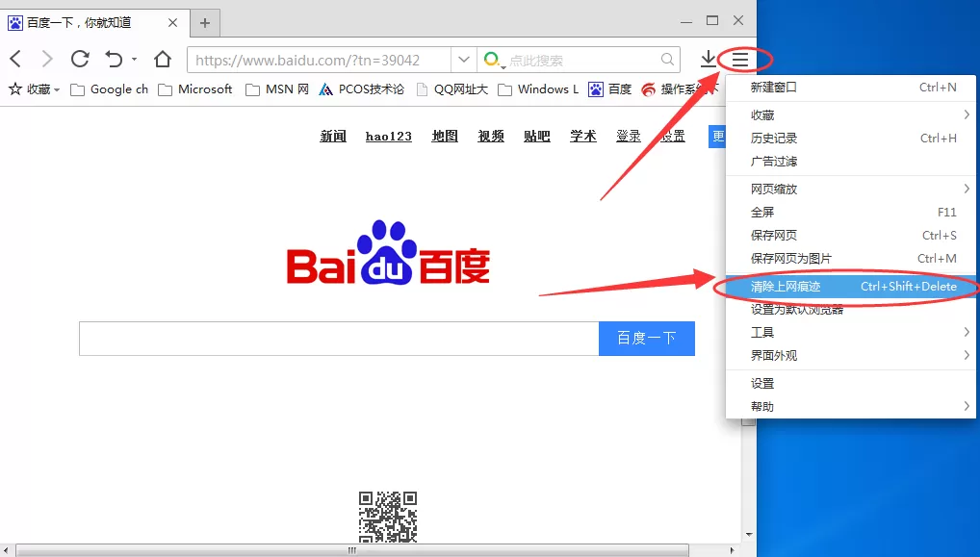Open the 贴吧 link

[537, 136]
